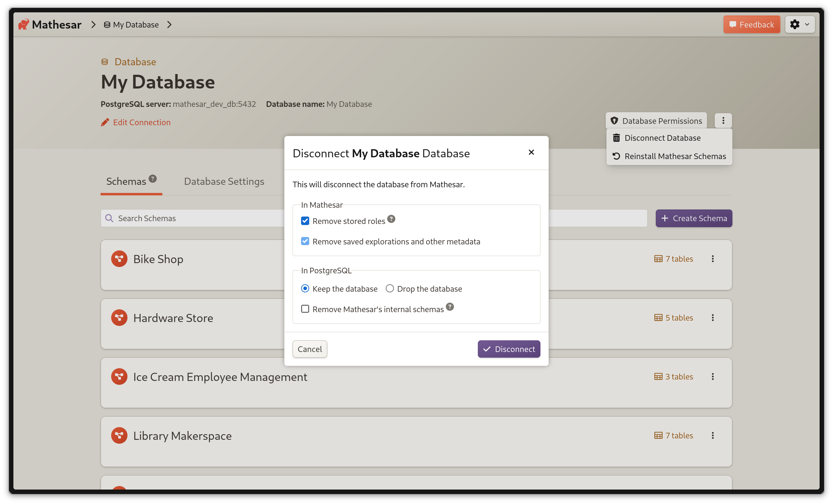Choose Disconnect Database from the menu

coord(669,138)
